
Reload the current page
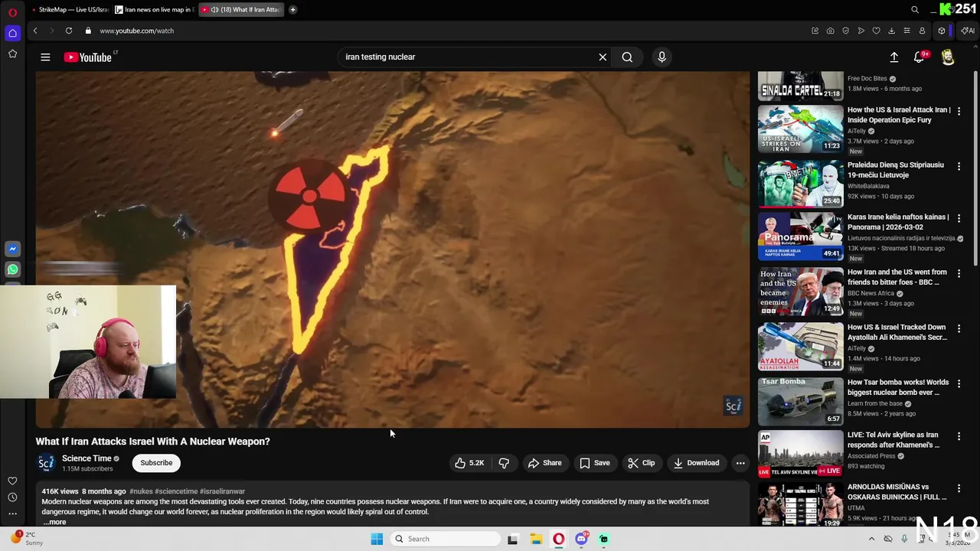(x=69, y=31)
